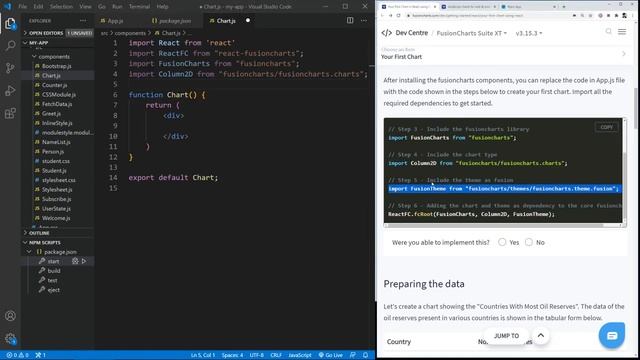The height and width of the screenshot is (360, 640).
Task: Click the code block horizontal scrollbar
Action: click(x=495, y=225)
